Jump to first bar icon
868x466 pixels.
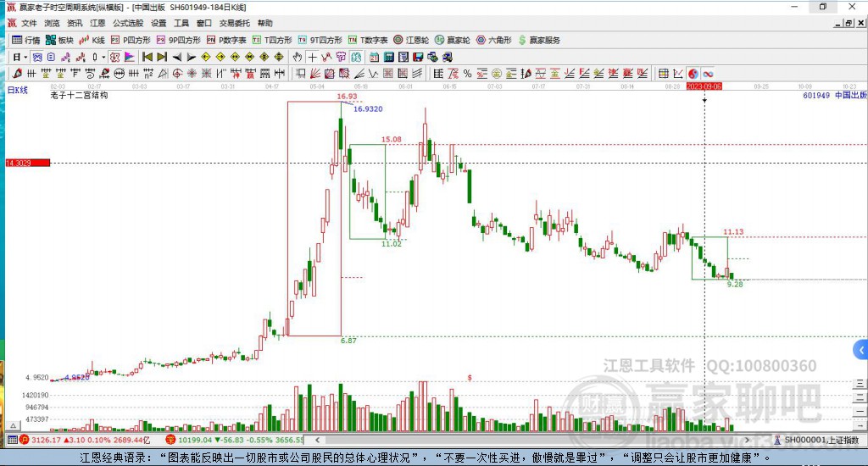point(147,57)
